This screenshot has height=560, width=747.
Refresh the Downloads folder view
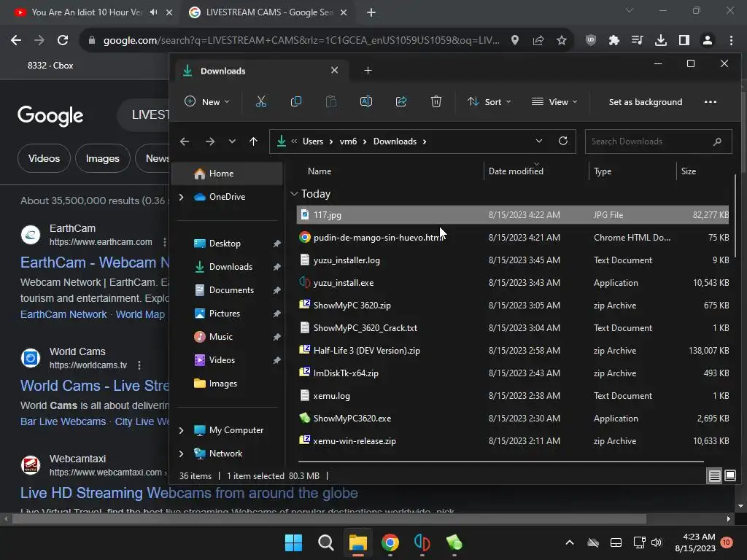click(563, 141)
